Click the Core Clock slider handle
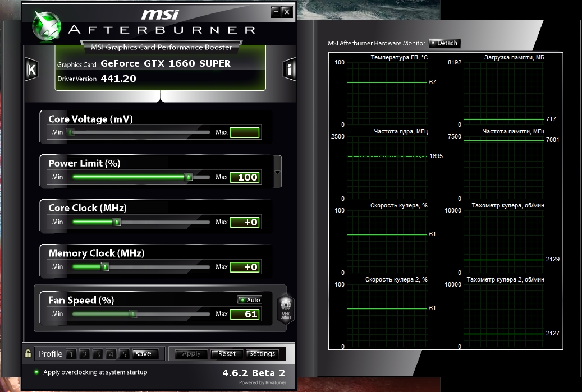This screenshot has height=392, width=582. 117,222
